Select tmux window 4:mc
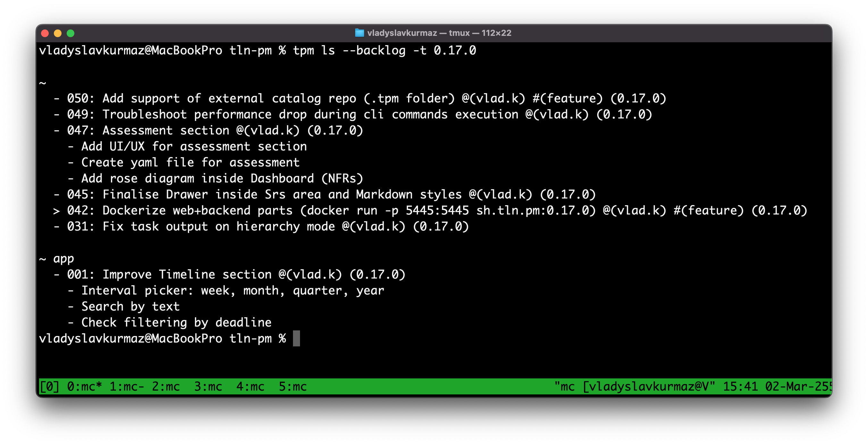The height and width of the screenshot is (445, 868). coord(250,386)
